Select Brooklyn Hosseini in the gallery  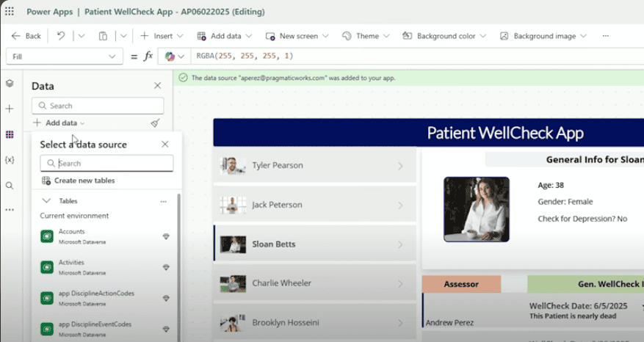tap(314, 323)
